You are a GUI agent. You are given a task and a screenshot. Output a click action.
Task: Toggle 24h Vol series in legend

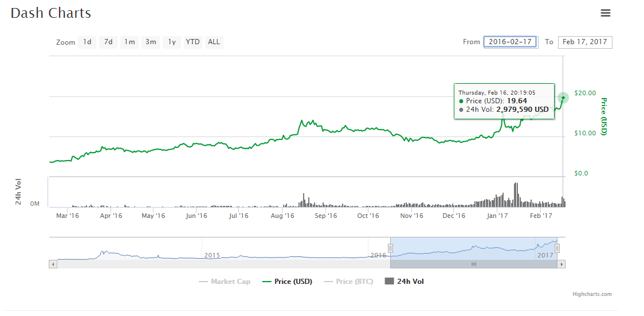(x=404, y=282)
